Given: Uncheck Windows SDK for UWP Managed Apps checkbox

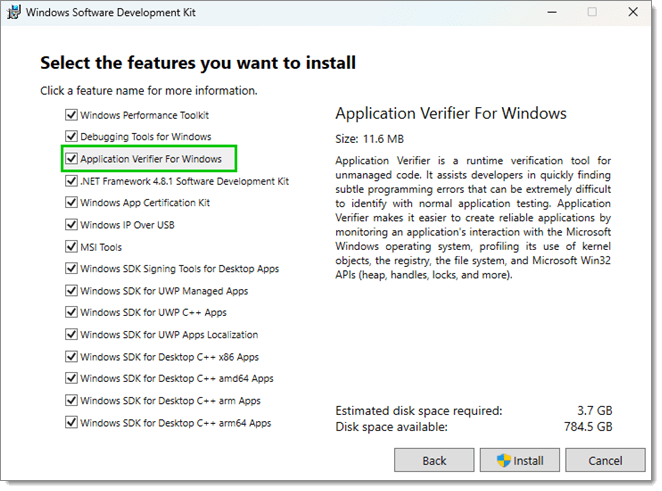Looking at the screenshot, I should click(x=71, y=290).
